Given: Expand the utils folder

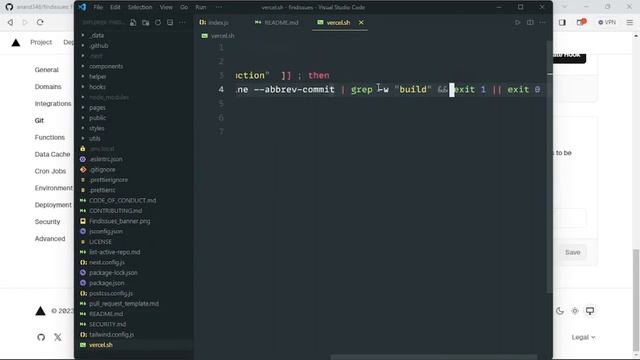Looking at the screenshot, I should click(x=95, y=138).
